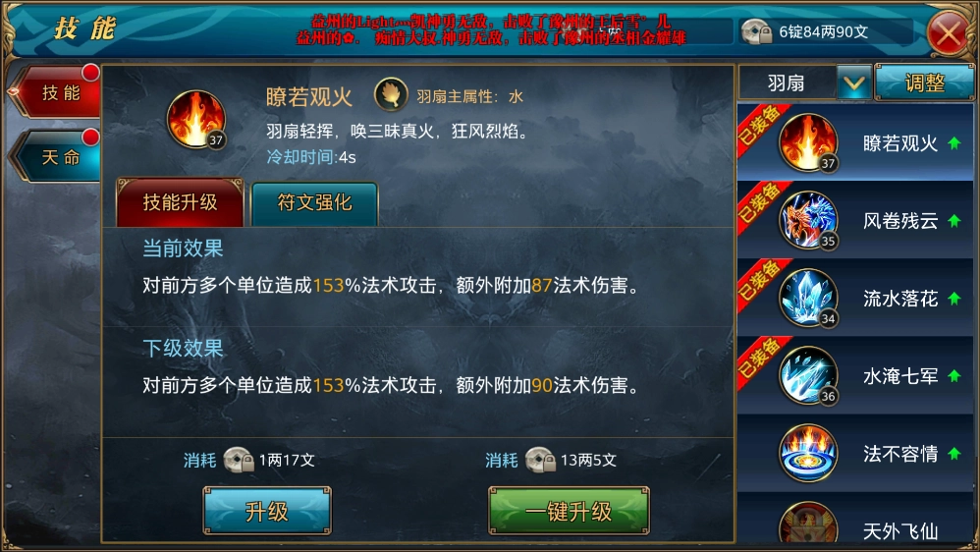Viewport: 980px width, 552px height.
Task: Pick the 水淹七军 skill icon
Action: [808, 375]
